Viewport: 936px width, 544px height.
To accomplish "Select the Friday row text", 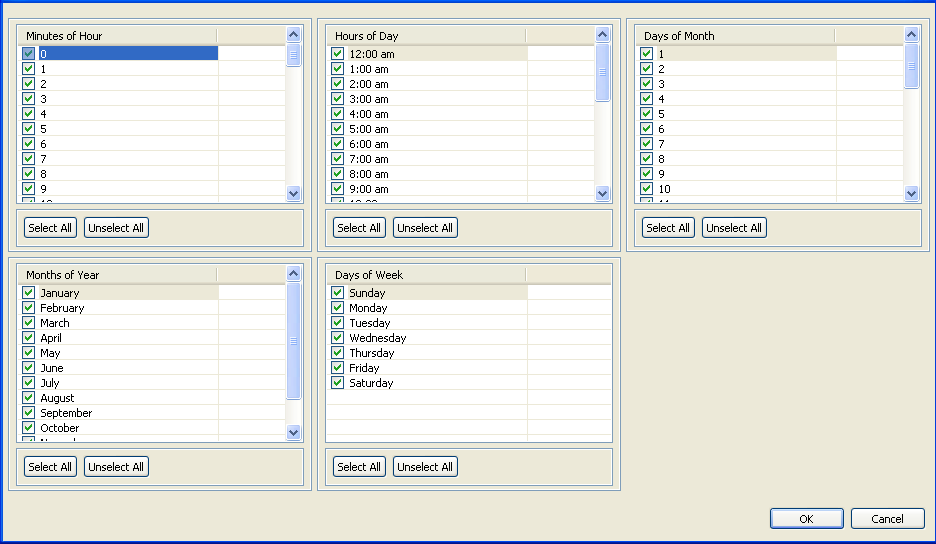I will tap(364, 368).
